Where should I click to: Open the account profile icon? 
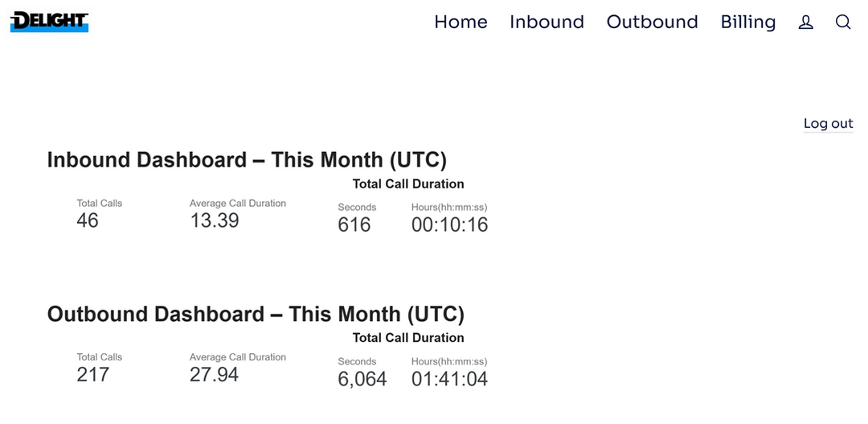click(x=805, y=23)
